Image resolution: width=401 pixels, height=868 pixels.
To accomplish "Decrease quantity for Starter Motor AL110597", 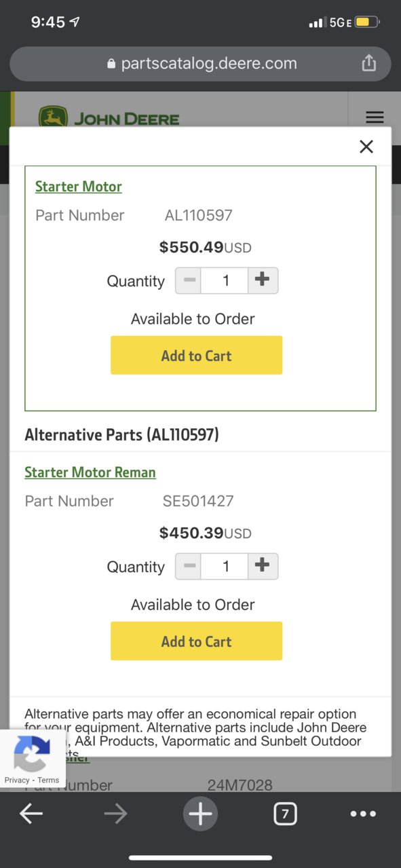I will (189, 280).
